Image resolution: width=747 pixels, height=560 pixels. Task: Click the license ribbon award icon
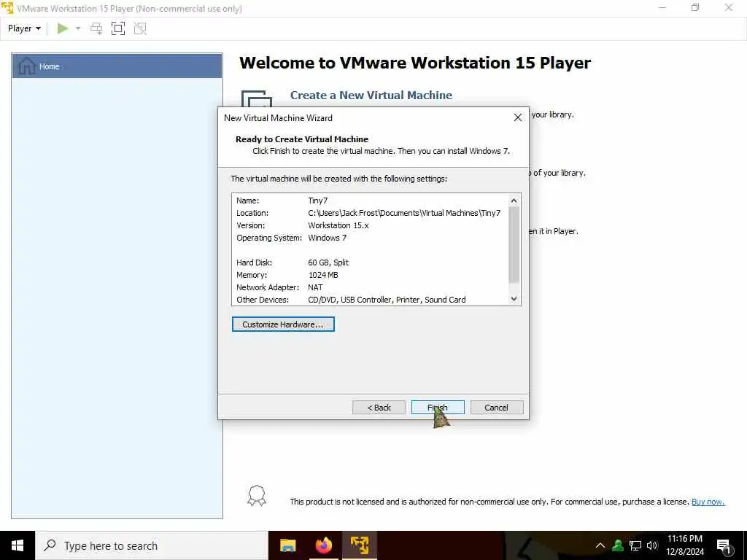[256, 496]
